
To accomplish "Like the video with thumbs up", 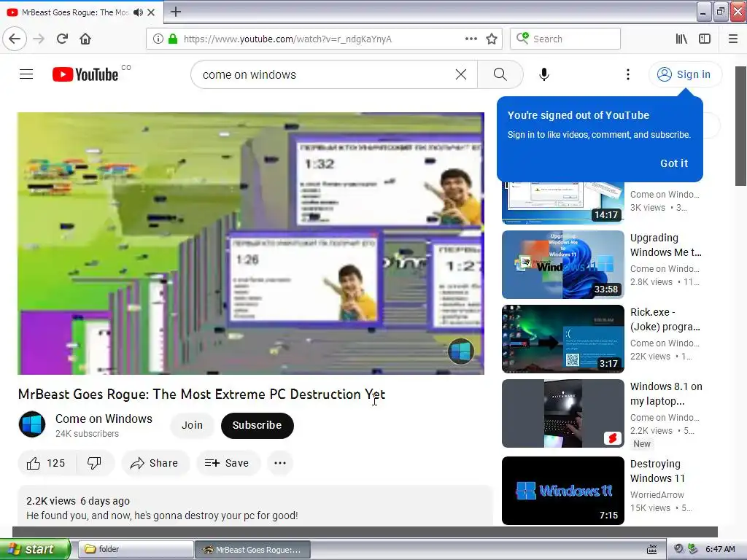I will [x=46, y=463].
